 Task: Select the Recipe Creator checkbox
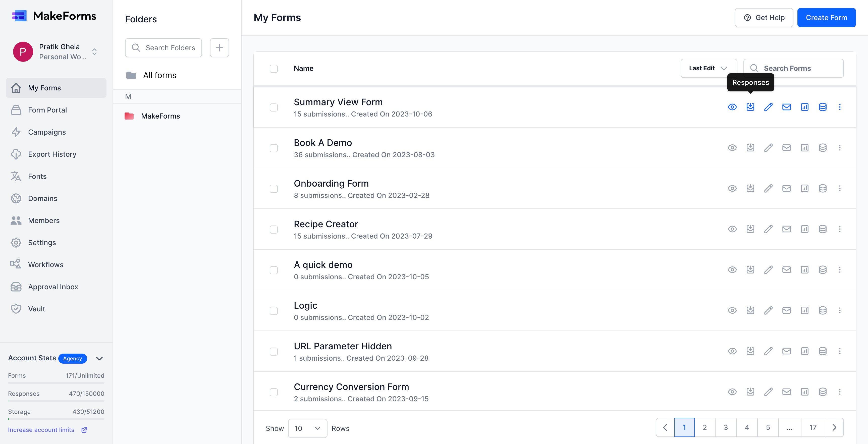274,230
